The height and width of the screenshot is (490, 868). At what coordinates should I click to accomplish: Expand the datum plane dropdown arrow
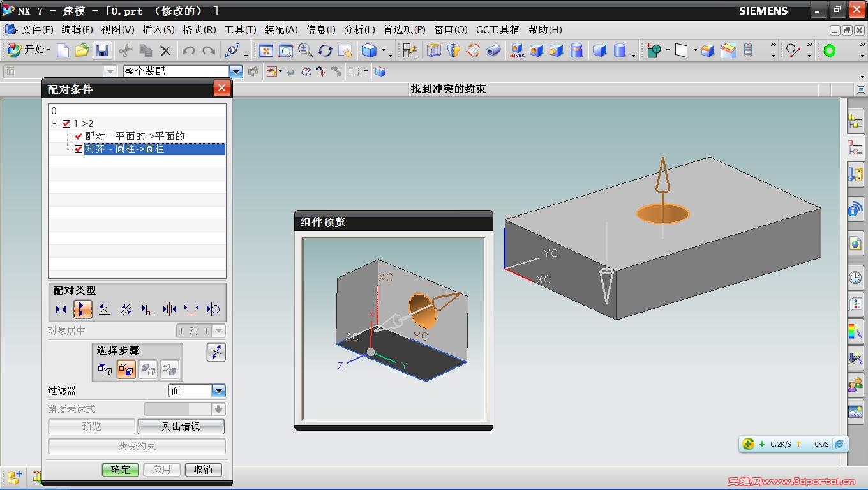click(x=694, y=51)
